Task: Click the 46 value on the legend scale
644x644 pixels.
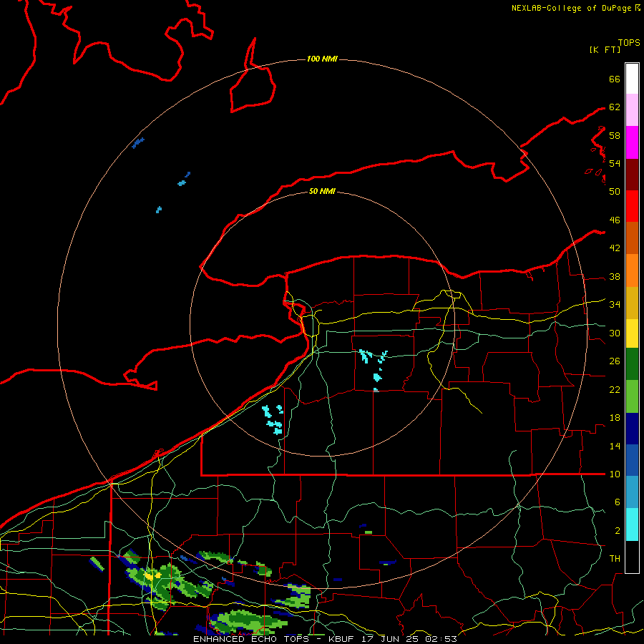Action: [x=615, y=220]
